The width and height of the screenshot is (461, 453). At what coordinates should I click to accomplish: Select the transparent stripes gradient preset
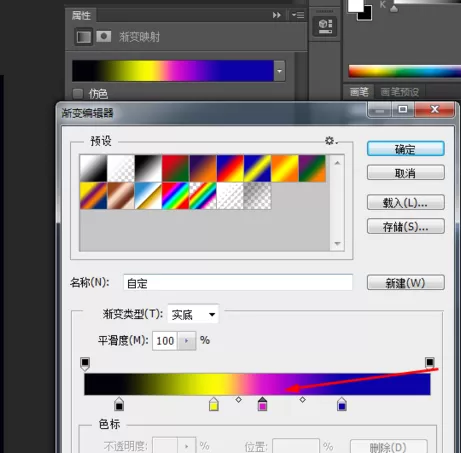pyautogui.click(x=230, y=196)
